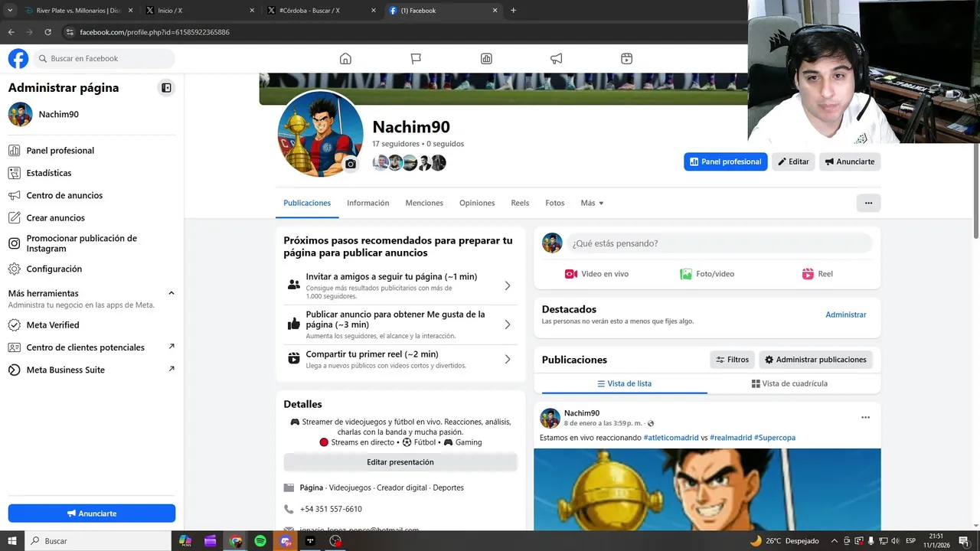Switch to the Información tab
The image size is (980, 551).
367,203
